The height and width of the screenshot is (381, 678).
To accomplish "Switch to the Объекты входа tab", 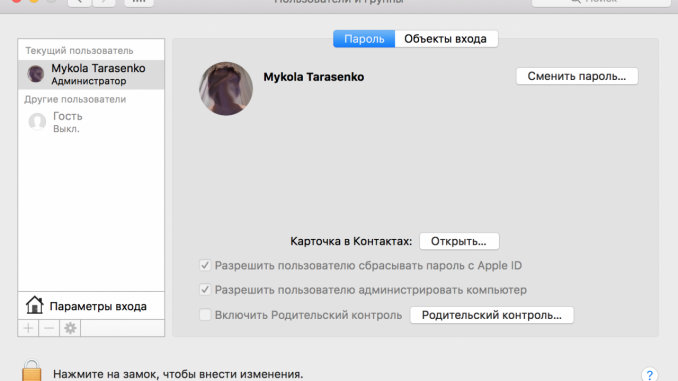I will click(x=446, y=39).
